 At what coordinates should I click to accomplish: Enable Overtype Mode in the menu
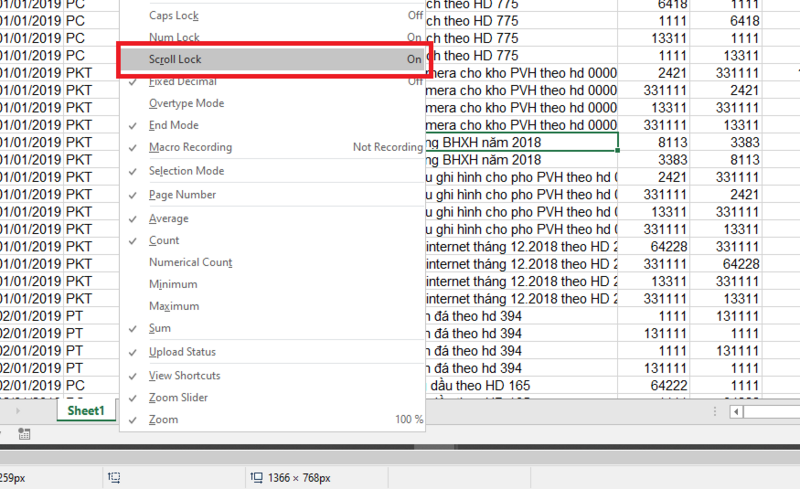tap(272, 103)
